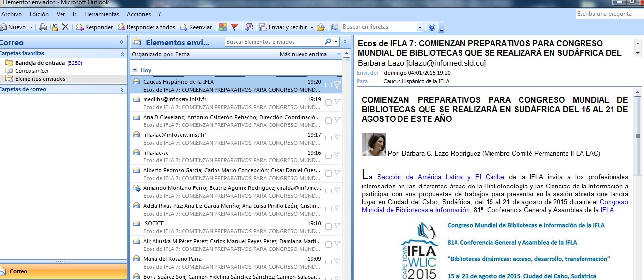Viewport: 644px width, 280px height.
Task: Click the blue Help question mark icon
Action: (432, 27)
